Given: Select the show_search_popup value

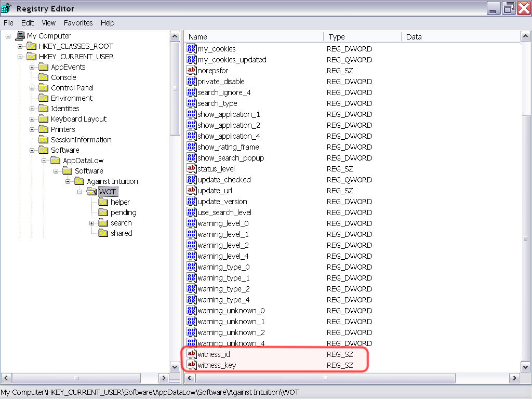Looking at the screenshot, I should tap(231, 158).
